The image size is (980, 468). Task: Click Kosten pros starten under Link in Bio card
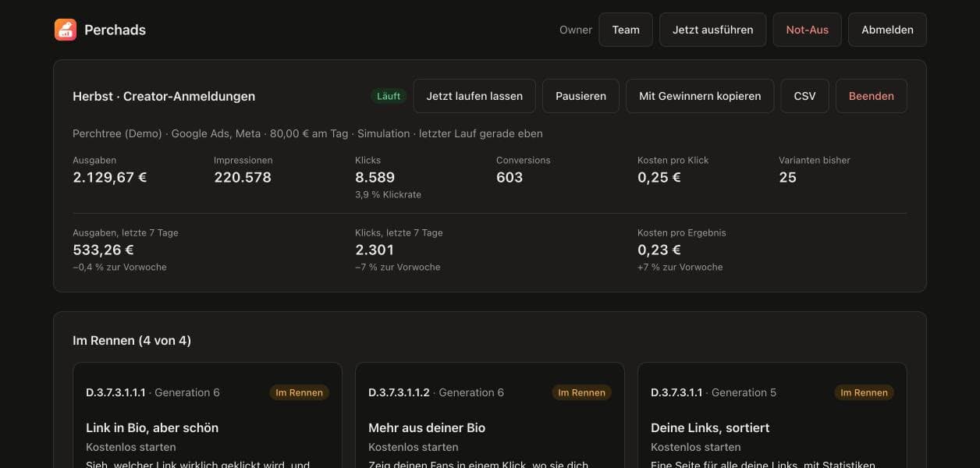[x=131, y=447]
